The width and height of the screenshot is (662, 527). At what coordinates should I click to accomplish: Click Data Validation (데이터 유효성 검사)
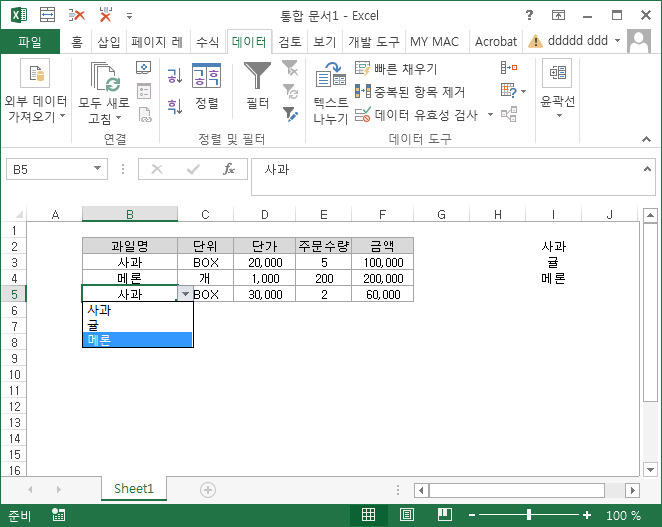pos(416,115)
